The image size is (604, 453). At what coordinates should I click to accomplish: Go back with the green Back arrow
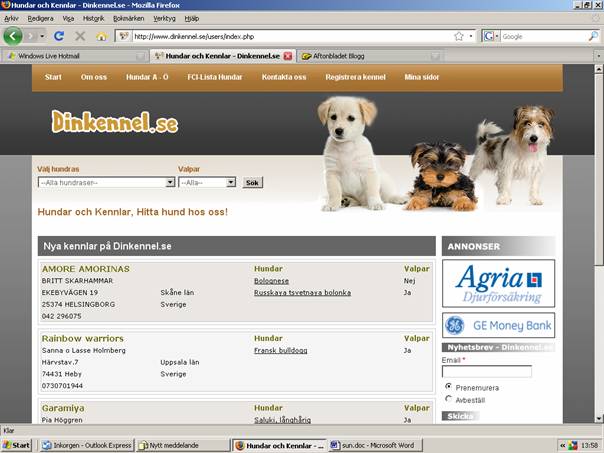pyautogui.click(x=13, y=36)
